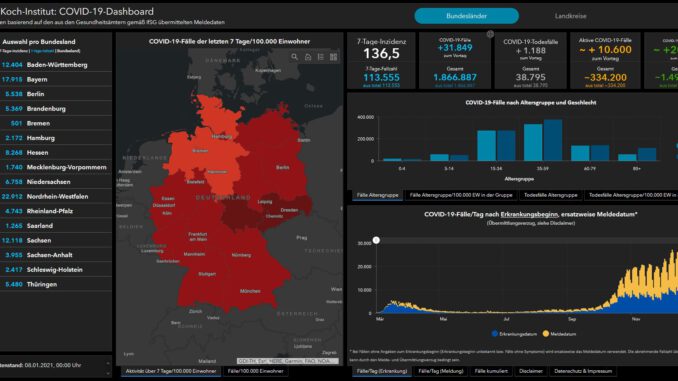Screen dimensions: 678x381
Task: Select Brandenburg in the state list
Action: (x=56, y=109)
